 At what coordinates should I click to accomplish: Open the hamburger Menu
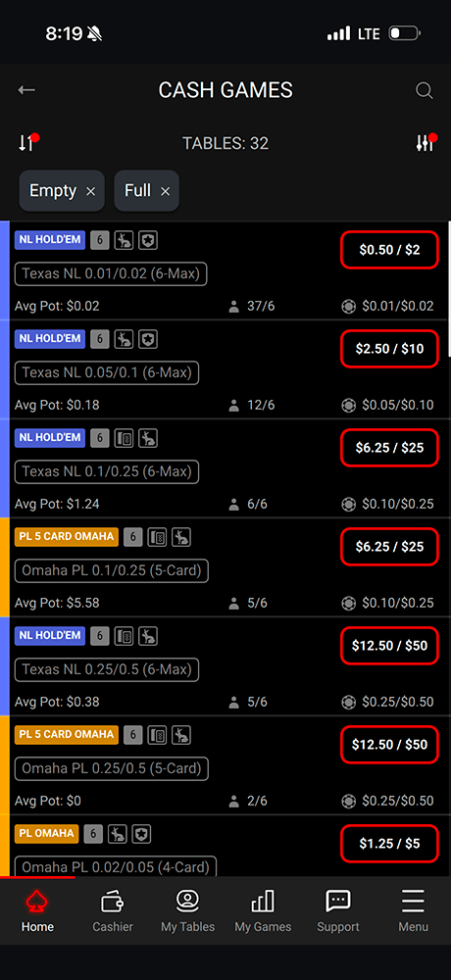click(x=413, y=911)
